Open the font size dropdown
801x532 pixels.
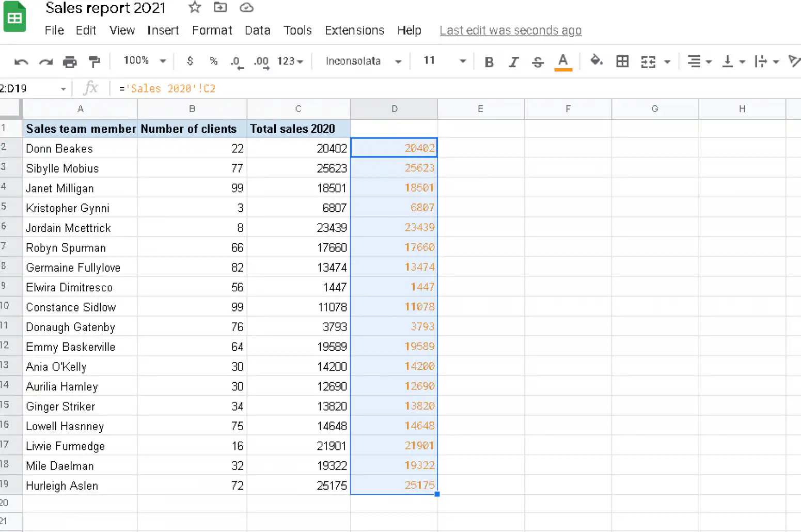444,60
